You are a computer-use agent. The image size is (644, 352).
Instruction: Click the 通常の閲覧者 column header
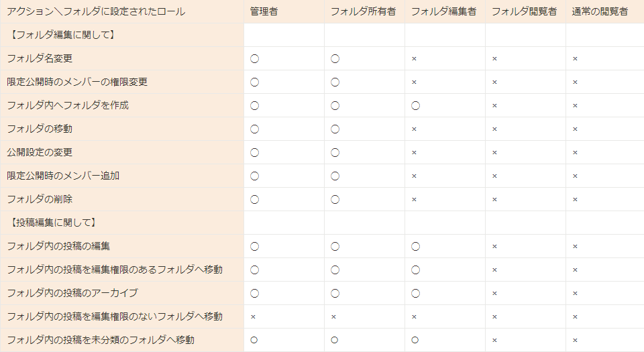click(600, 11)
